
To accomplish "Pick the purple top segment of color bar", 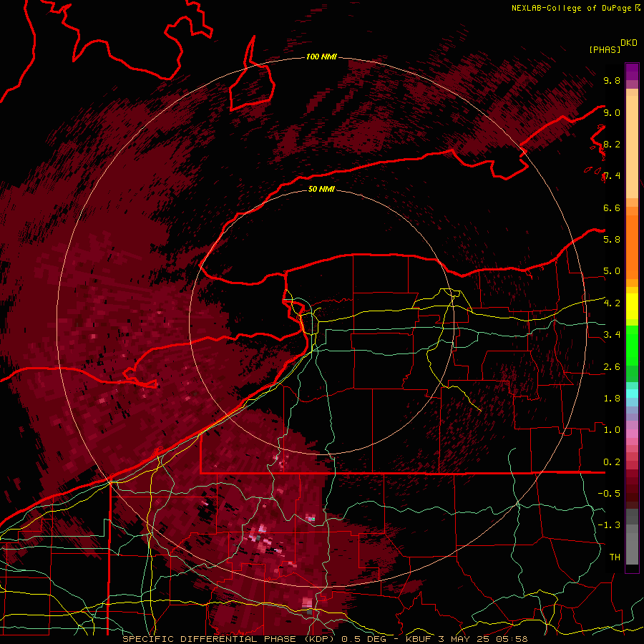I will [632, 72].
